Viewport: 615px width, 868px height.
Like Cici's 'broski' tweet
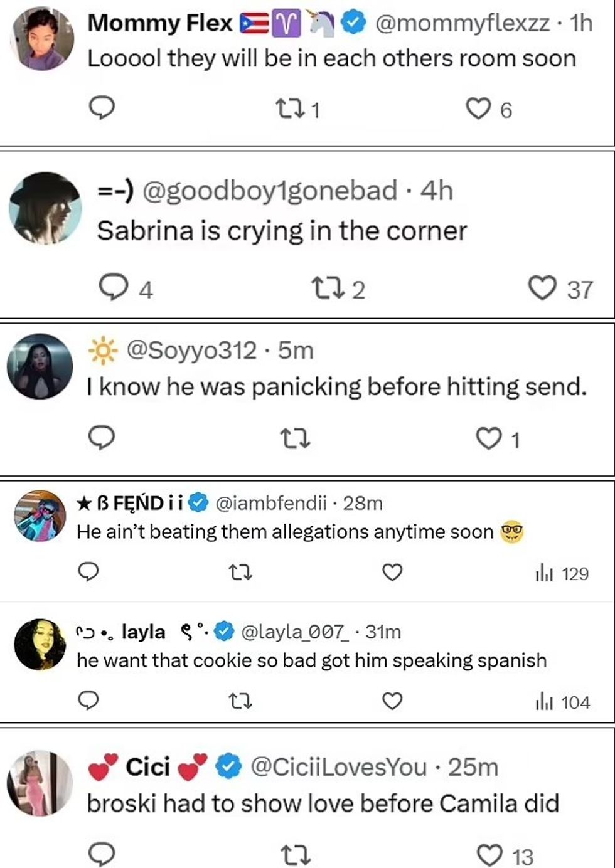pyautogui.click(x=489, y=855)
